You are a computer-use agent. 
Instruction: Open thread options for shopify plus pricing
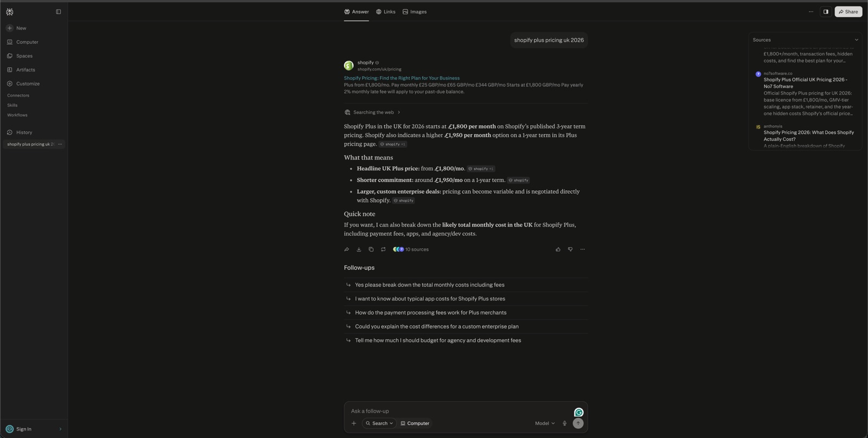coord(60,144)
